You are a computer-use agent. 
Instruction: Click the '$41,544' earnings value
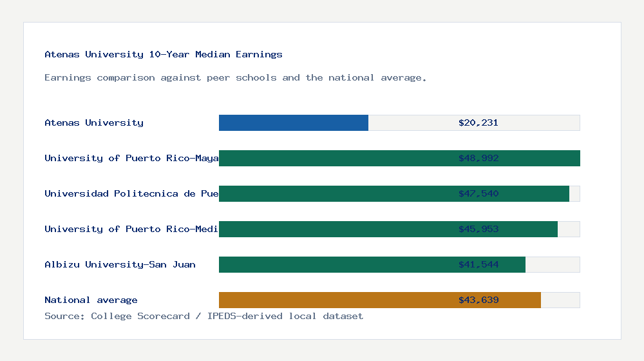tap(478, 264)
